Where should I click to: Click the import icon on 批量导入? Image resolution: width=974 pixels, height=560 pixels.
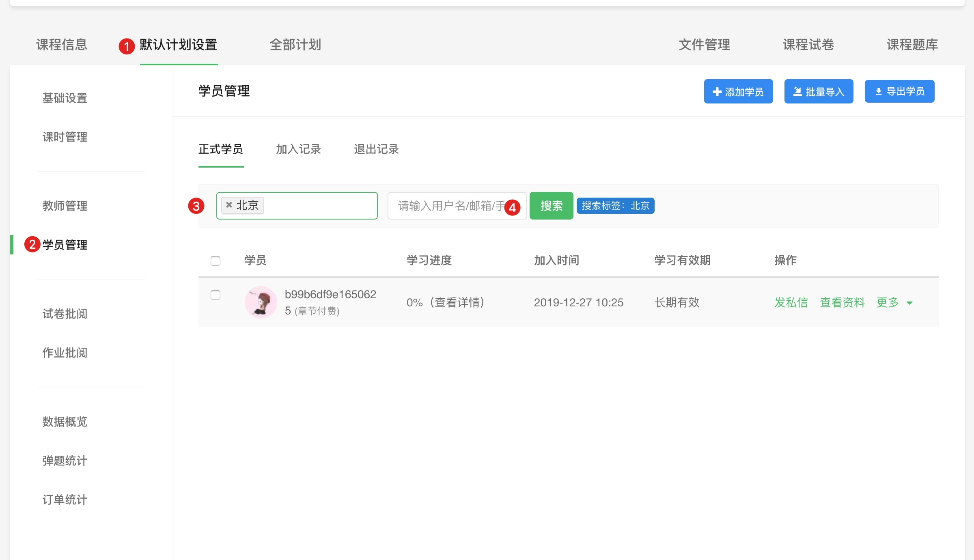pyautogui.click(x=797, y=92)
